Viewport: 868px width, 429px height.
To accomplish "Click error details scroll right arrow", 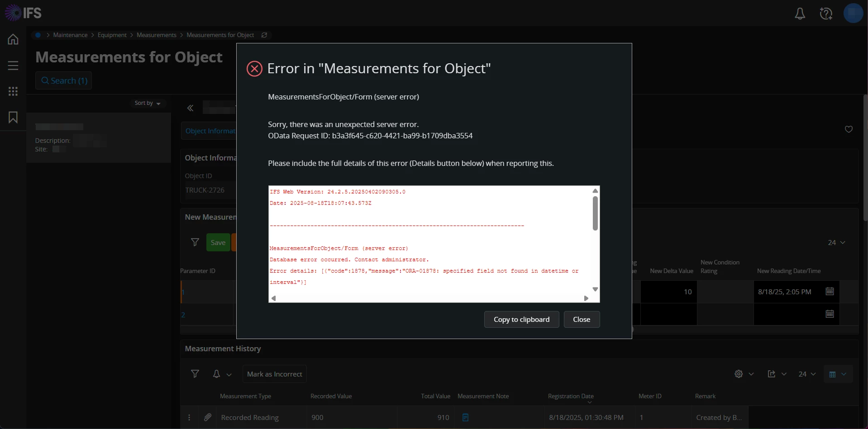I will [x=586, y=298].
